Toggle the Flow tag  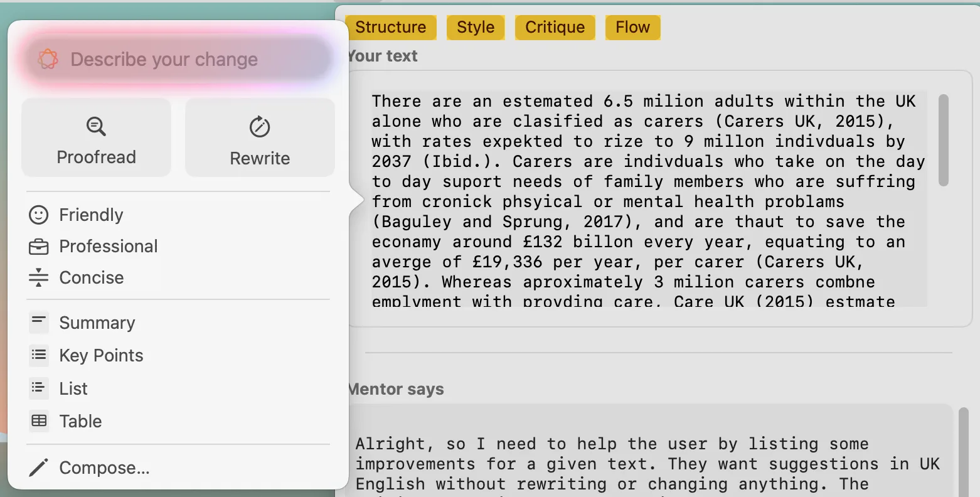click(x=632, y=27)
